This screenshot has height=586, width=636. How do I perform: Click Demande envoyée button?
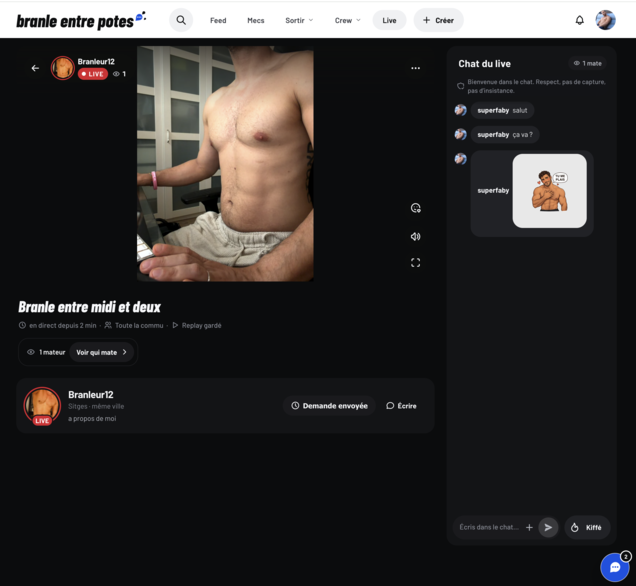pyautogui.click(x=329, y=406)
